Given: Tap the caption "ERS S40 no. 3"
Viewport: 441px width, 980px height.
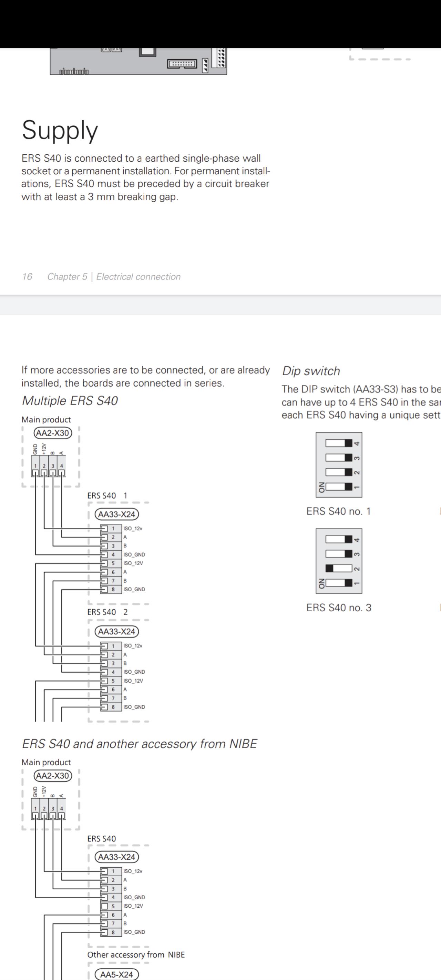Looking at the screenshot, I should click(x=339, y=608).
